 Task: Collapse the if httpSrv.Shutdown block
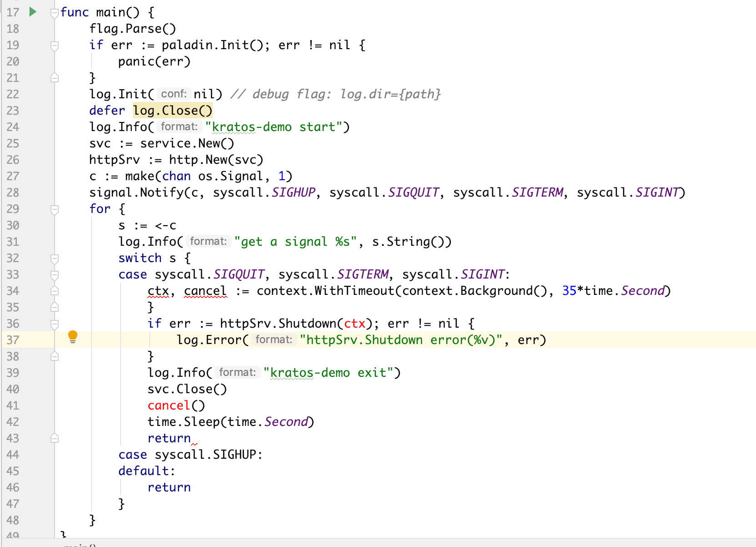(55, 324)
